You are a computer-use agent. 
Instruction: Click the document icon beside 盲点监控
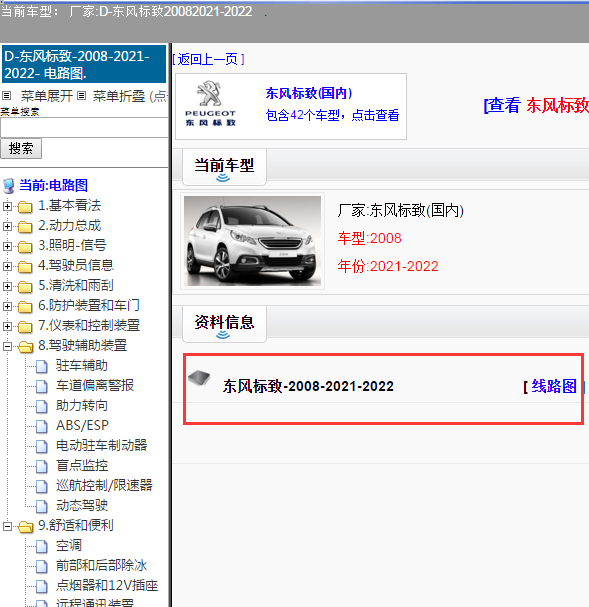tap(42, 466)
